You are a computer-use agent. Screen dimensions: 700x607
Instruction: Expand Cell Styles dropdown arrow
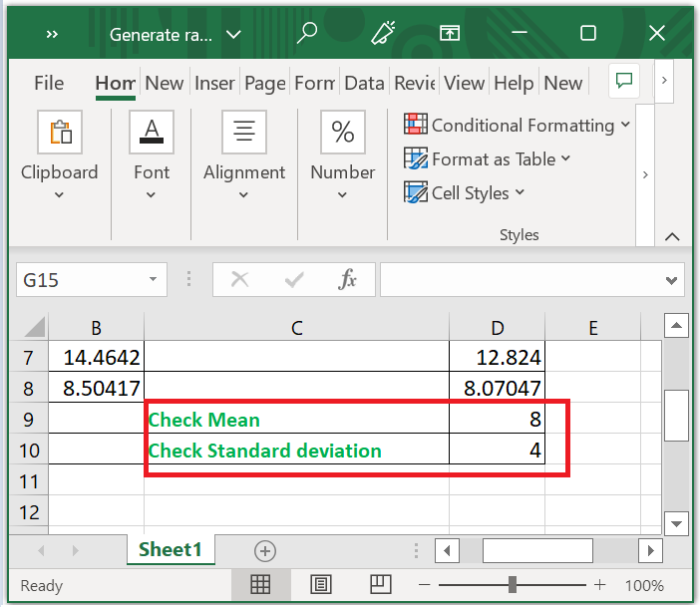tap(520, 192)
